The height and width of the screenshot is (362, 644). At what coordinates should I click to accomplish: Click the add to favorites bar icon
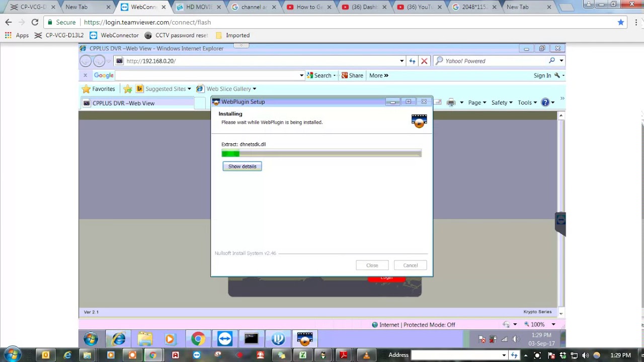[128, 89]
